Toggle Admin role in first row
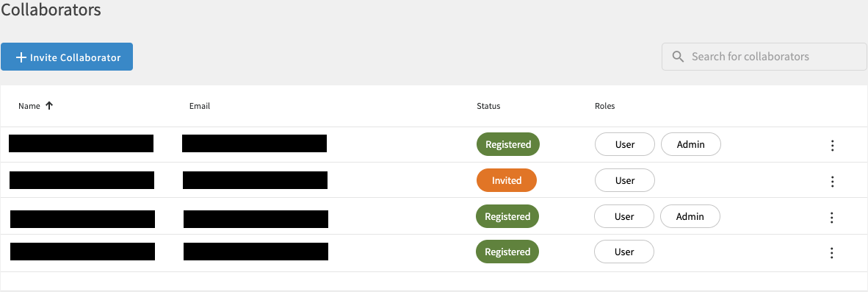 point(691,144)
